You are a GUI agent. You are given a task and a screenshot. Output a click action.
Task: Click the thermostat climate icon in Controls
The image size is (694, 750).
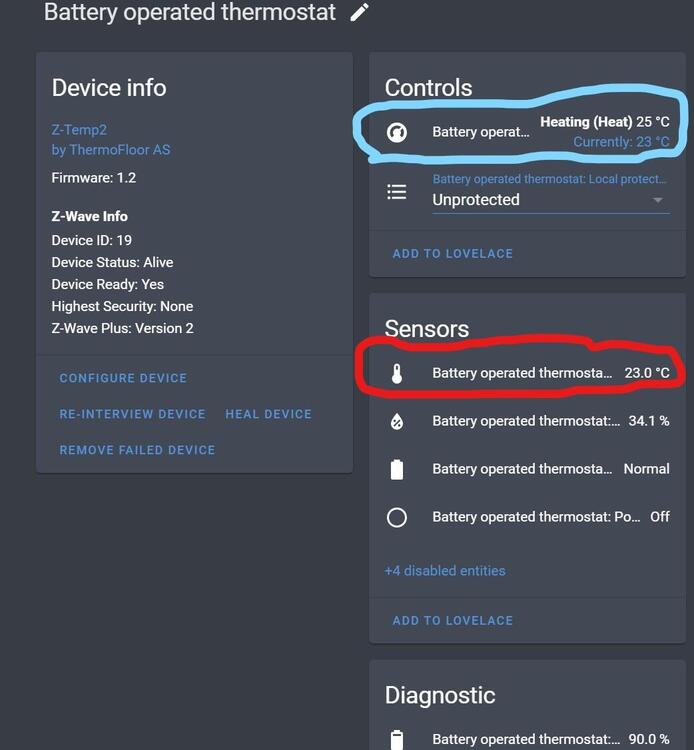(397, 132)
